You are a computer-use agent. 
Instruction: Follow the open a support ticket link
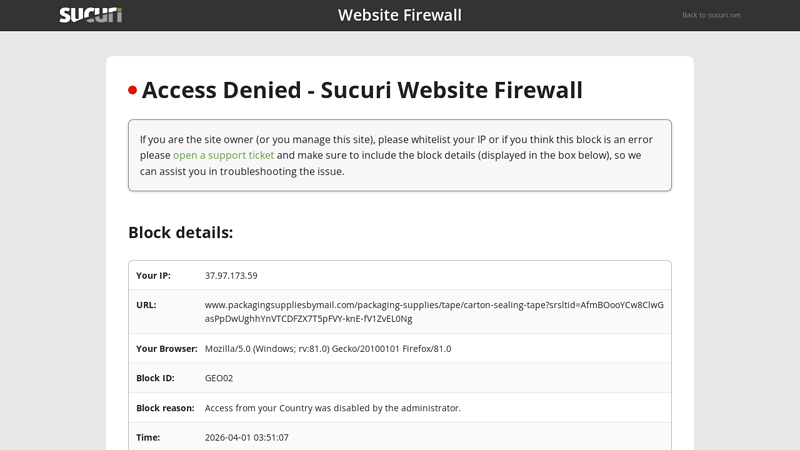pyautogui.click(x=223, y=155)
